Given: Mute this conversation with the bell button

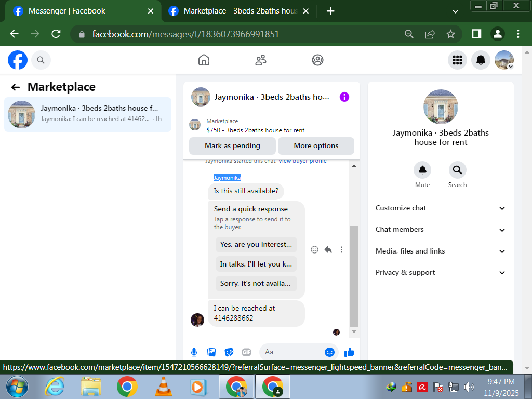Looking at the screenshot, I should (x=422, y=170).
